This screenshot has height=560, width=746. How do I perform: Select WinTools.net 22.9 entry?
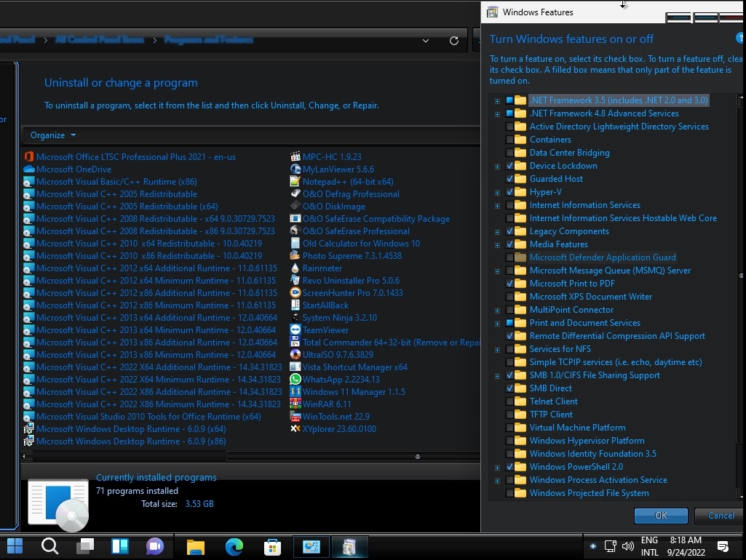336,417
